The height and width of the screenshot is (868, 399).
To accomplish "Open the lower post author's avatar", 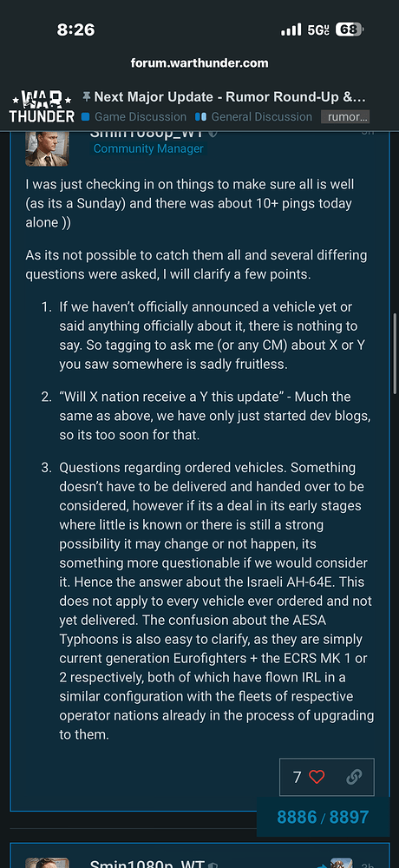I will [x=47, y=863].
